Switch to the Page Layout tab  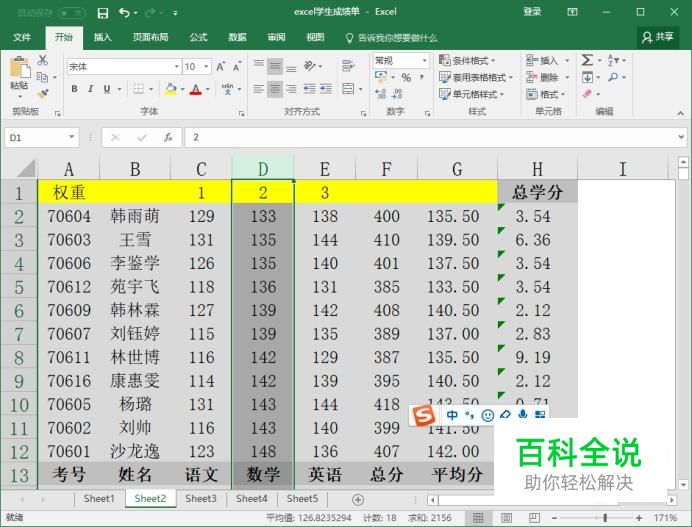click(150, 38)
